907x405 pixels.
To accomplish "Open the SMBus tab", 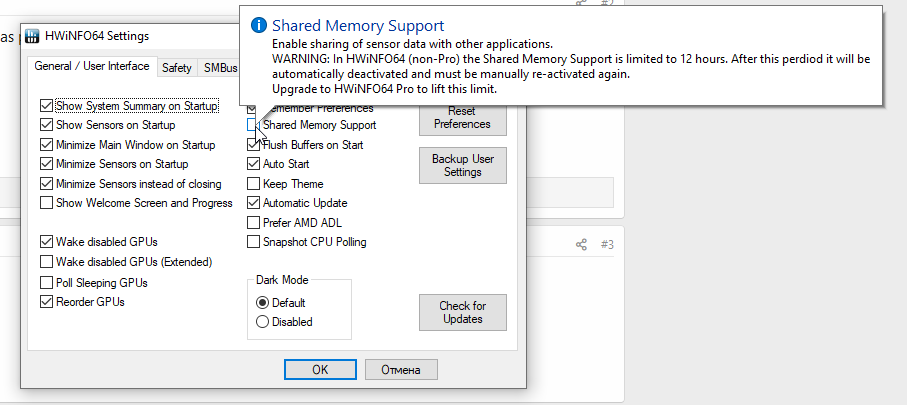I will (x=220, y=68).
